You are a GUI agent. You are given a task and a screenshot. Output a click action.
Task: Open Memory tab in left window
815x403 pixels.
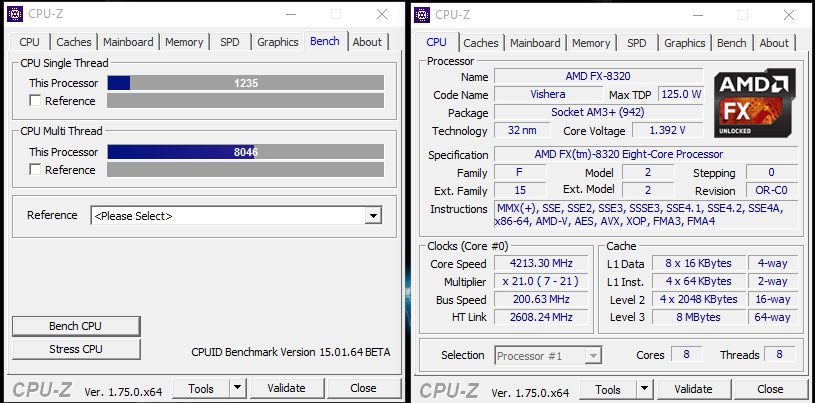[x=184, y=42]
